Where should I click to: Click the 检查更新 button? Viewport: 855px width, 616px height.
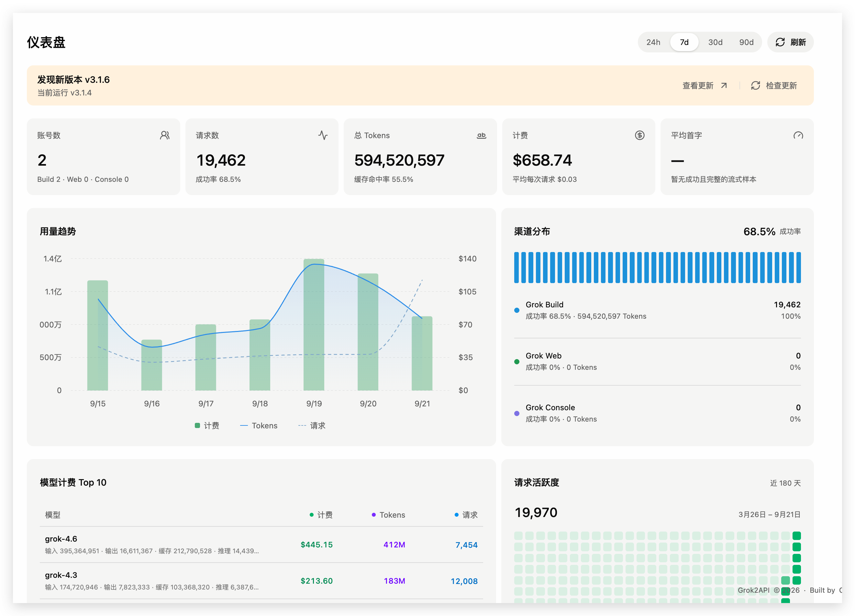(x=774, y=86)
